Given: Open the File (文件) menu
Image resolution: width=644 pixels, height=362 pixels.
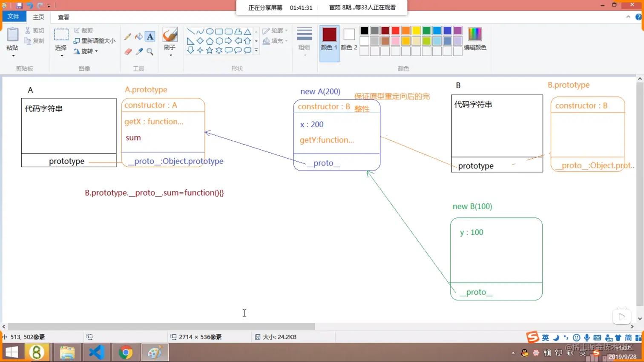Looking at the screenshot, I should coord(14,16).
